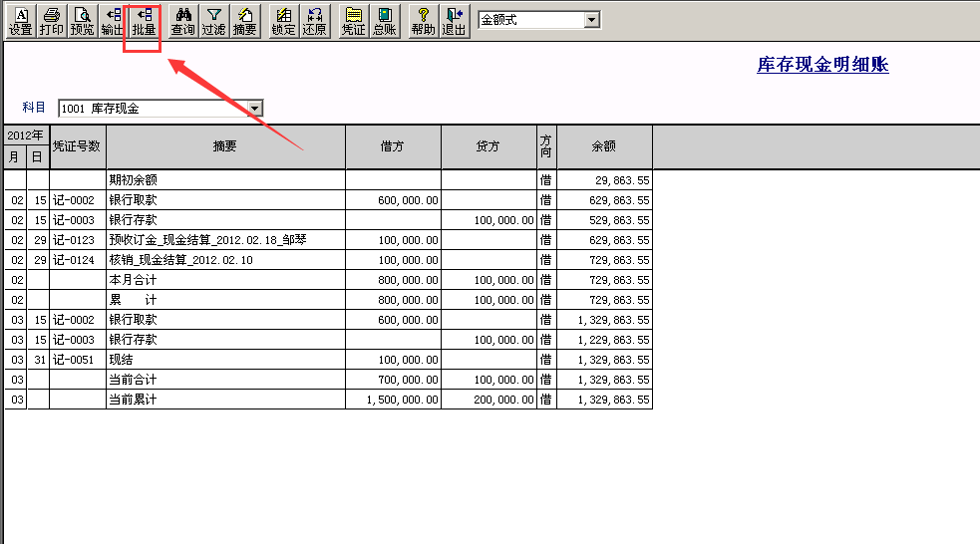Click the 过滤 (Filter) funnel icon
The image size is (980, 544).
click(213, 21)
